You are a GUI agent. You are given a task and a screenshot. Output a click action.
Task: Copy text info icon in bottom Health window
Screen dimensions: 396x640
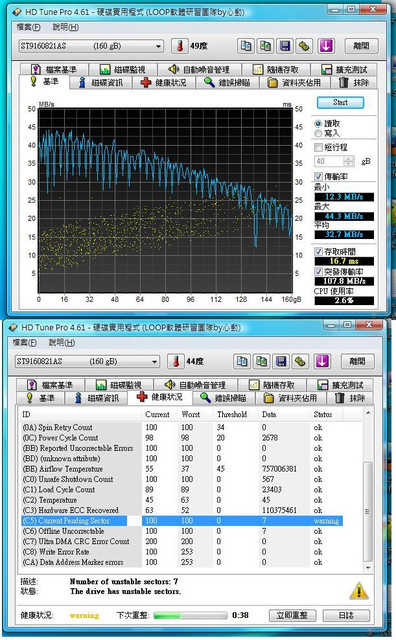pyautogui.click(x=242, y=361)
